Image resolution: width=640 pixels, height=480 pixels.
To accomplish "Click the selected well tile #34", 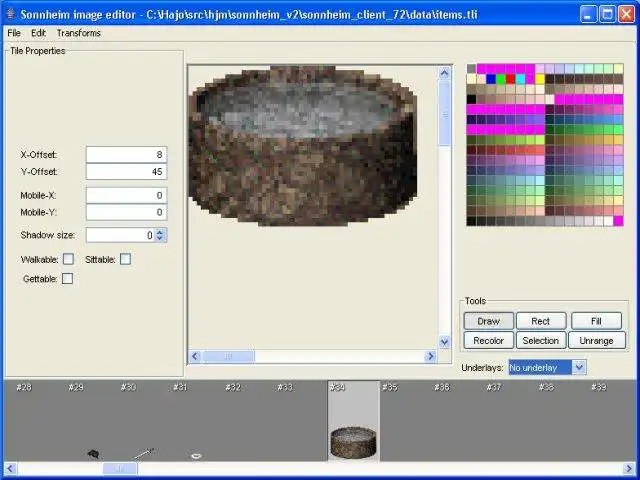I will (353, 440).
